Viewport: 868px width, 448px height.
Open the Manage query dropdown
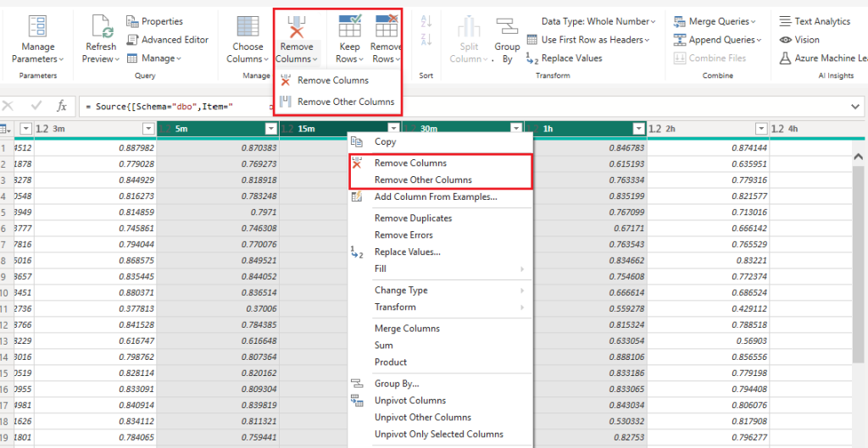click(154, 58)
